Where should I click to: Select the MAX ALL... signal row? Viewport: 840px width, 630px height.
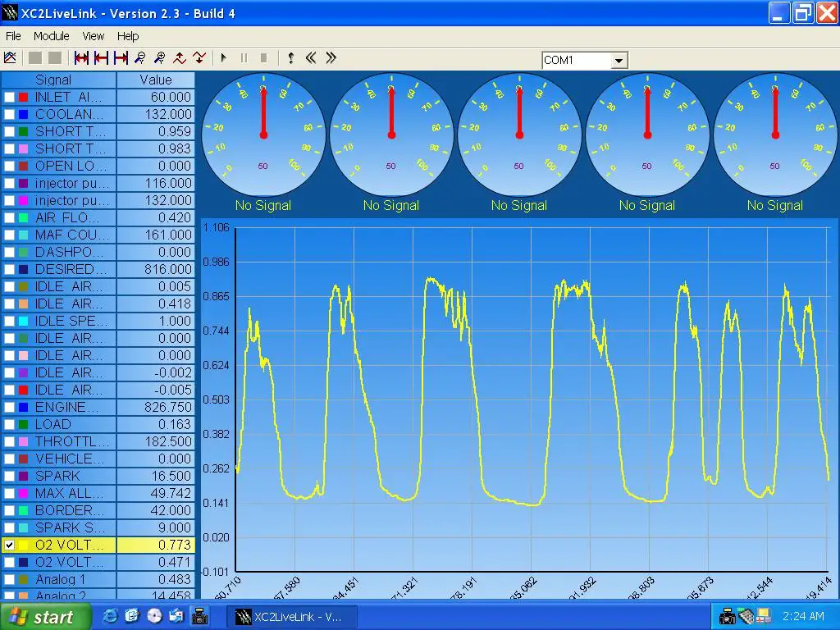click(x=98, y=493)
